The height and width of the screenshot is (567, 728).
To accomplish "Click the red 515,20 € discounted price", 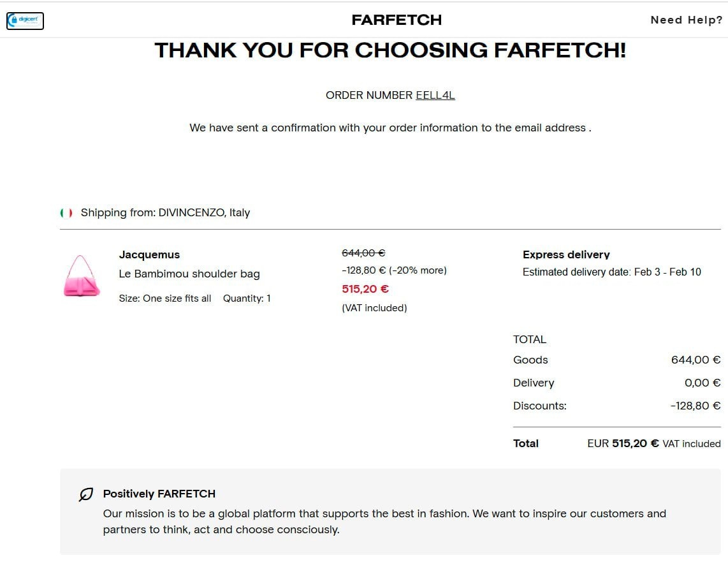I will tap(365, 289).
